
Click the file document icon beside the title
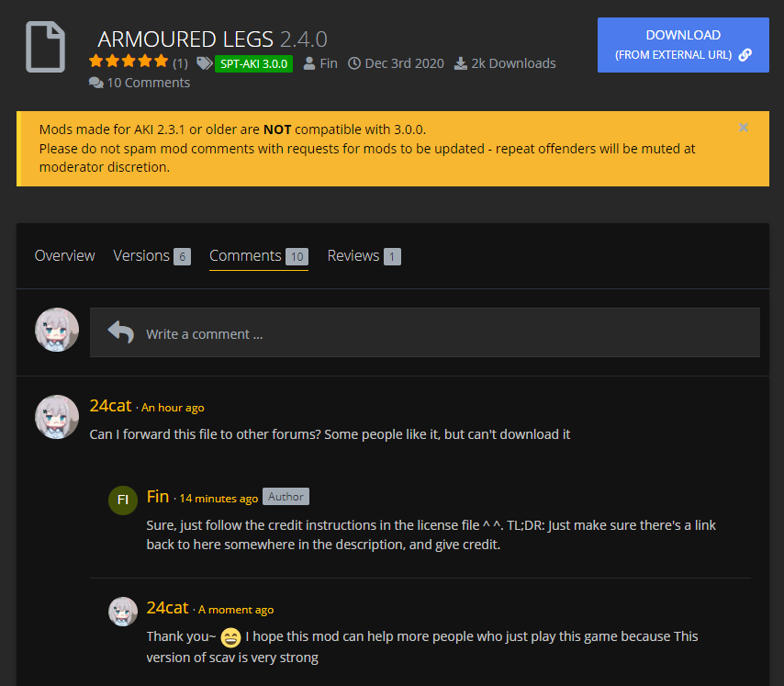pyautogui.click(x=45, y=47)
